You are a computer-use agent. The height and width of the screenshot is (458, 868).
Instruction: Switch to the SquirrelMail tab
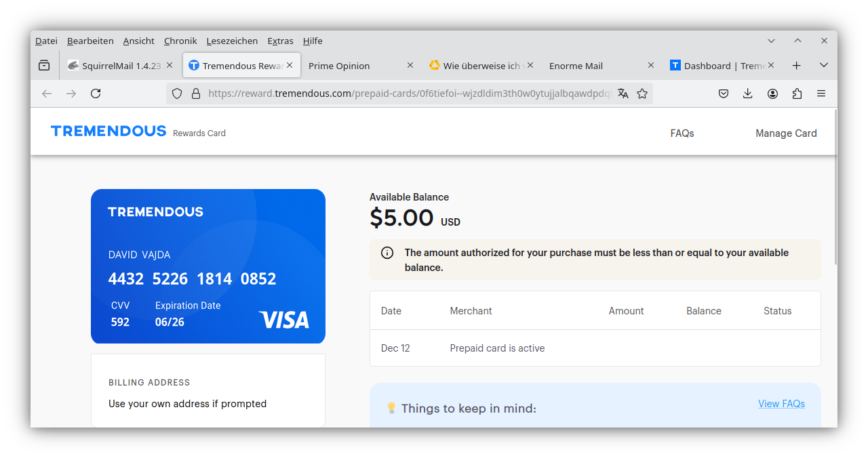(x=114, y=66)
